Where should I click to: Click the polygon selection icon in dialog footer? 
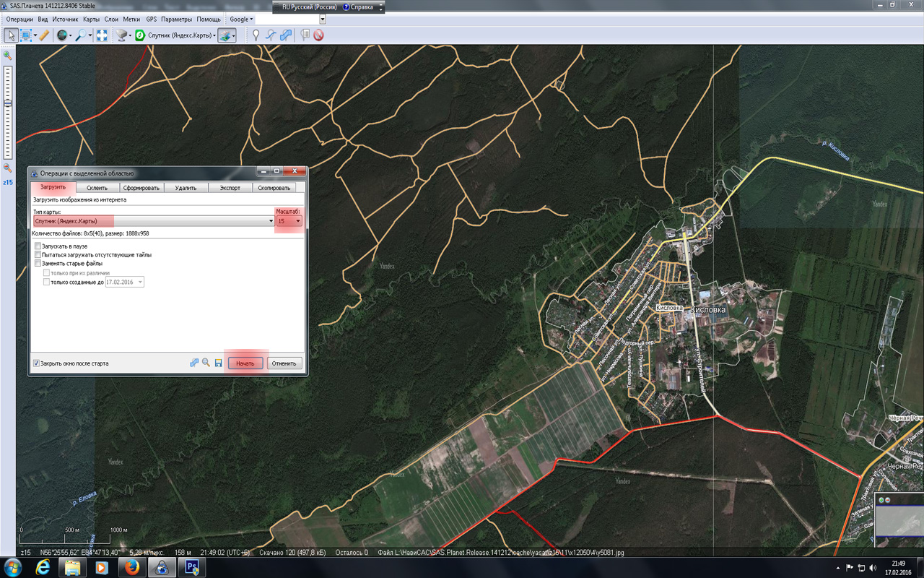point(194,363)
